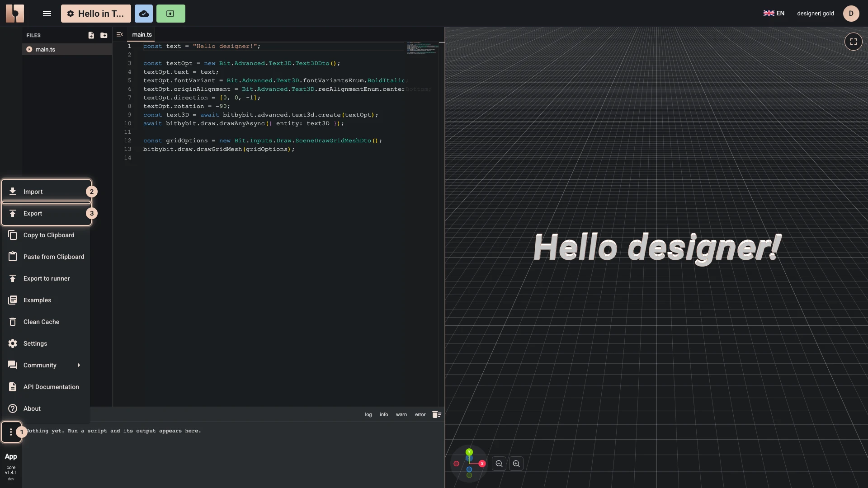Collapse the files sidebar panel

coord(119,34)
